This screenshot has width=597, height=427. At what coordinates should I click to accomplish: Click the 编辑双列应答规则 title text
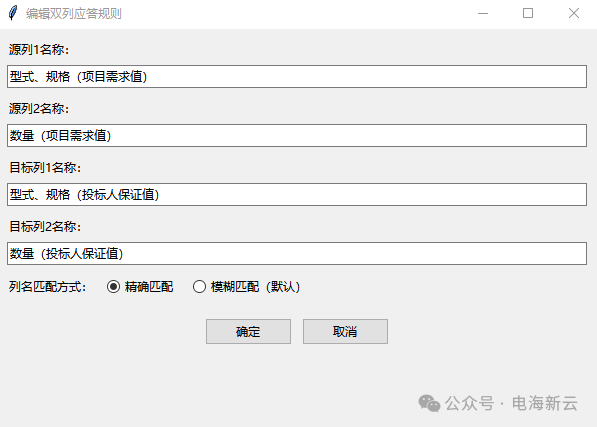[x=74, y=14]
